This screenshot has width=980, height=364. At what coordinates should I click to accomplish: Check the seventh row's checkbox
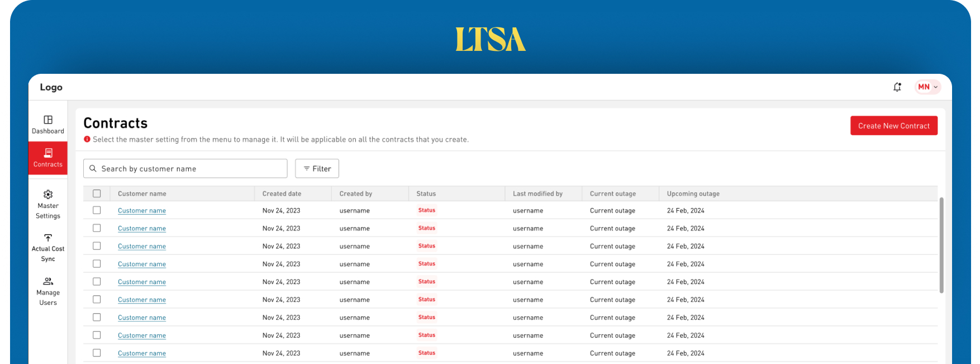pos(97,317)
